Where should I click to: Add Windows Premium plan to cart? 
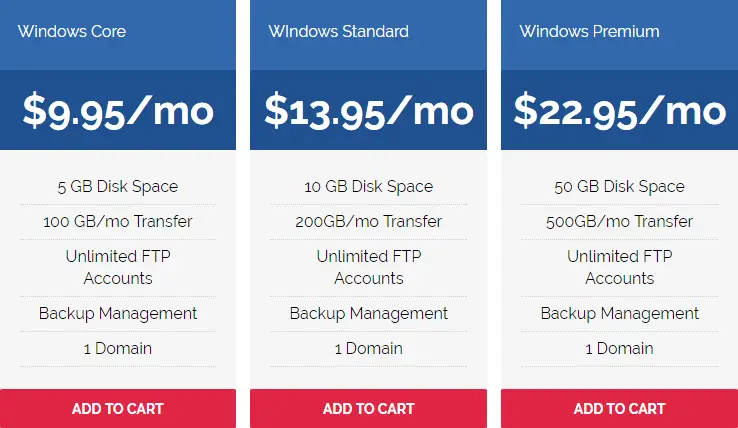[619, 408]
